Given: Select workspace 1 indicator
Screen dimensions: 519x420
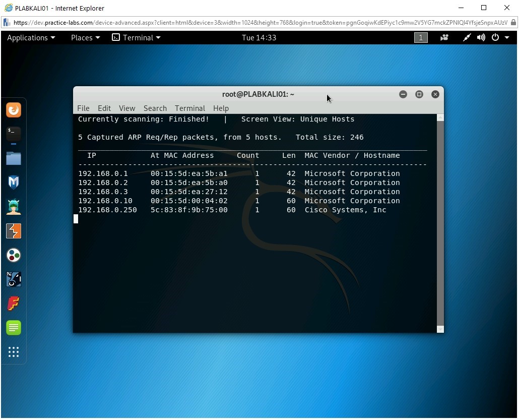Looking at the screenshot, I should (x=421, y=38).
